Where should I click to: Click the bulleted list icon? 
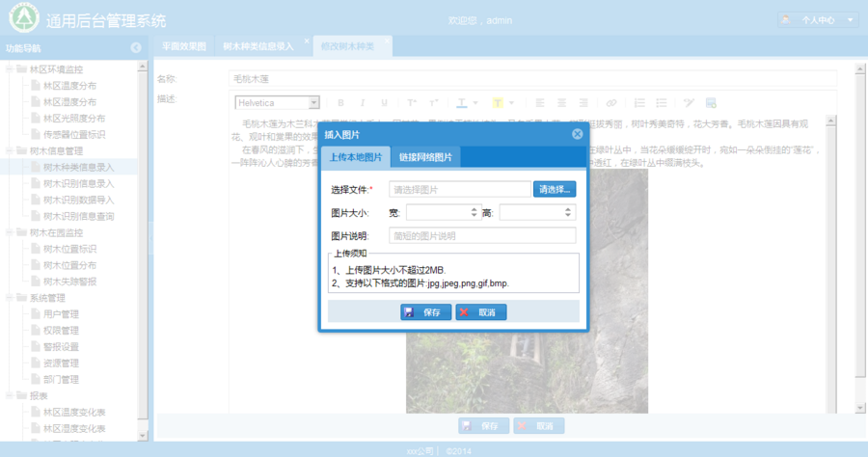[661, 103]
